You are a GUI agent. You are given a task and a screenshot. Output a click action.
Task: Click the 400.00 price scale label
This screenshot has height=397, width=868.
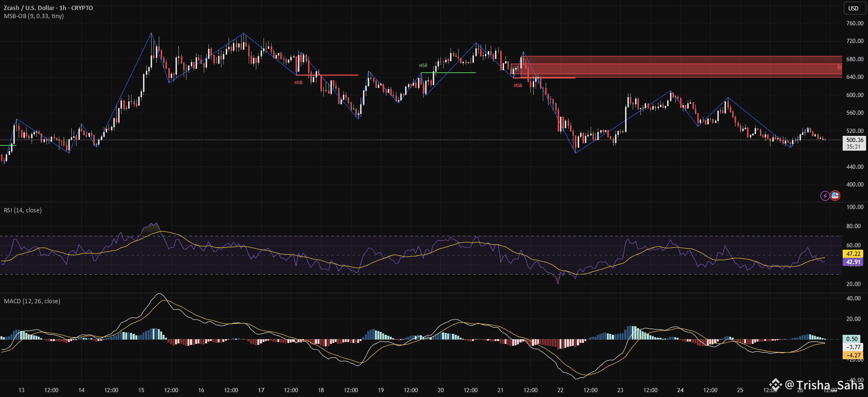click(x=855, y=185)
